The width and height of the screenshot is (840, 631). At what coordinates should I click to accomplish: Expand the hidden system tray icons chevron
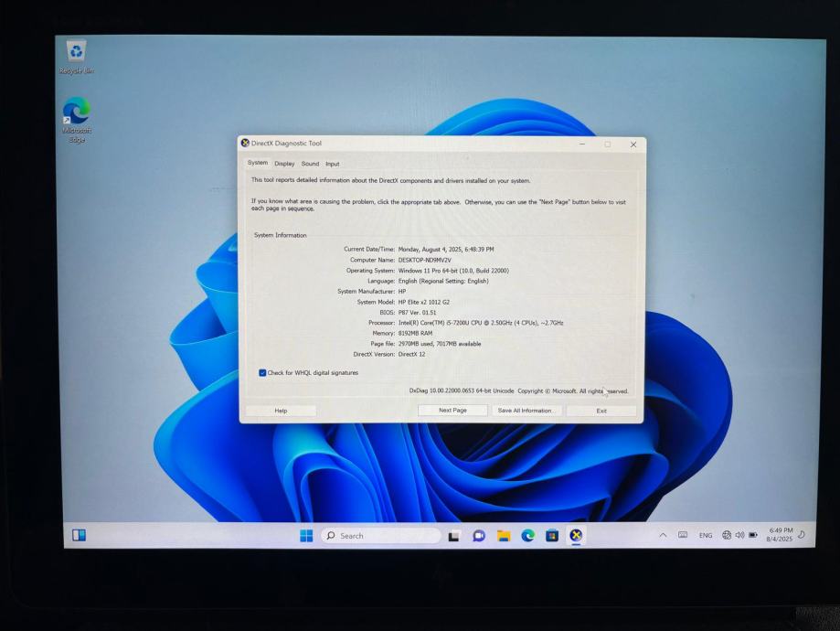pyautogui.click(x=663, y=535)
